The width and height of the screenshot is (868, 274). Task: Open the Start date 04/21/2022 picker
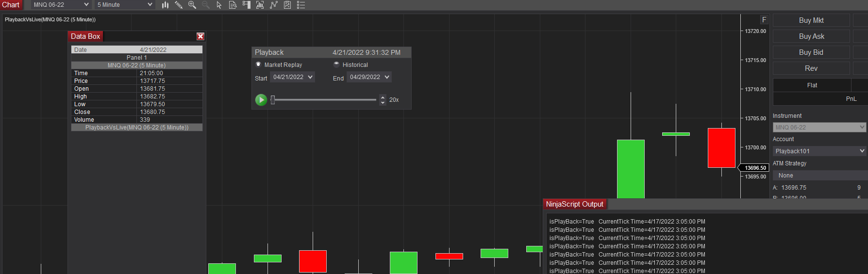[292, 77]
